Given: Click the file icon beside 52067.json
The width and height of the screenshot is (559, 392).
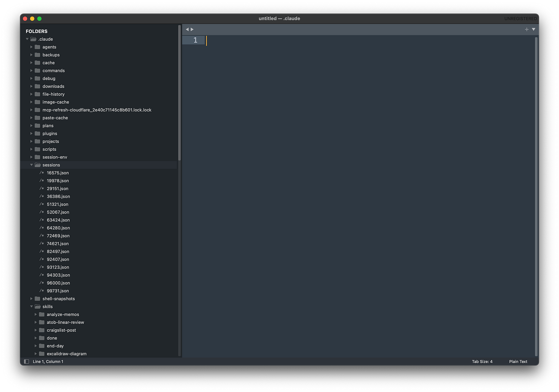Looking at the screenshot, I should coord(42,212).
